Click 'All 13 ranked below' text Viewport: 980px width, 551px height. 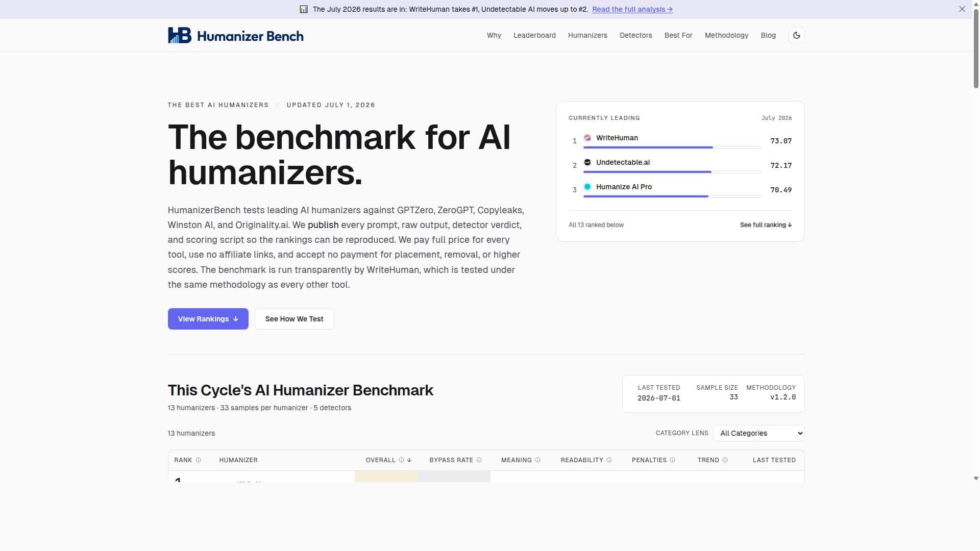click(x=596, y=225)
